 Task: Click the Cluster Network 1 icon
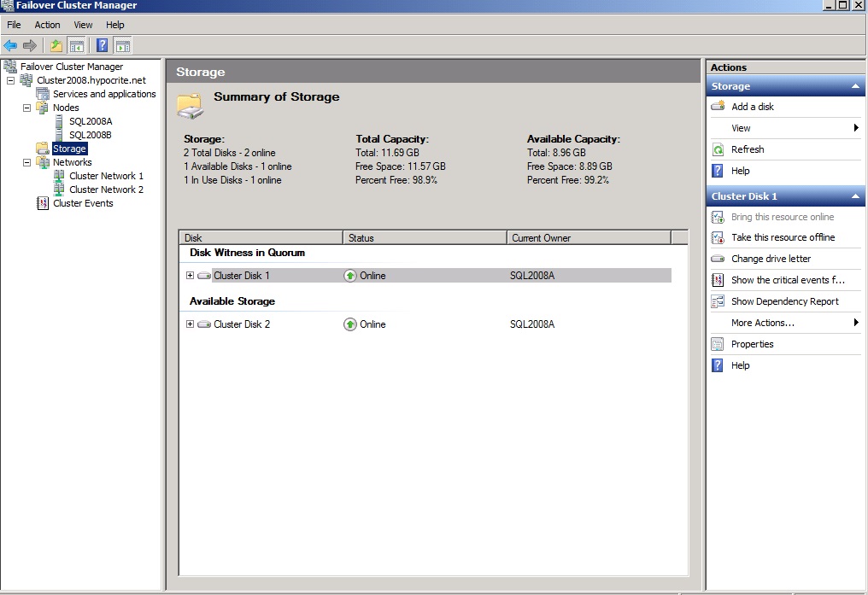click(59, 176)
